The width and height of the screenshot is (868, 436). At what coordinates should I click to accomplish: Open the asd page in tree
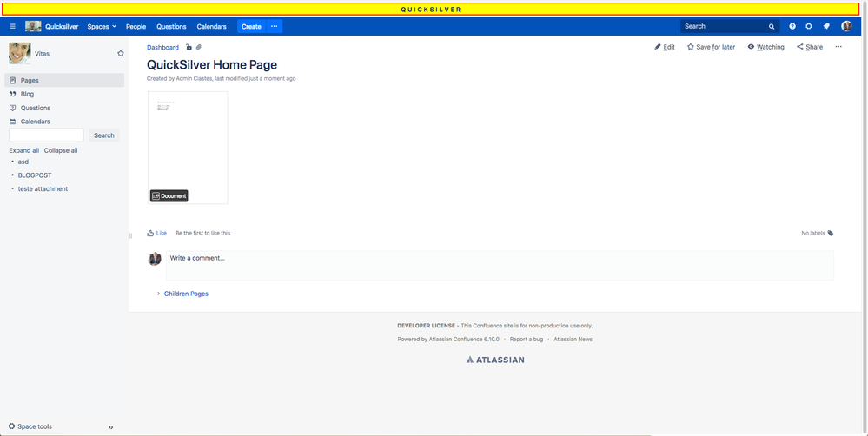pyautogui.click(x=23, y=162)
